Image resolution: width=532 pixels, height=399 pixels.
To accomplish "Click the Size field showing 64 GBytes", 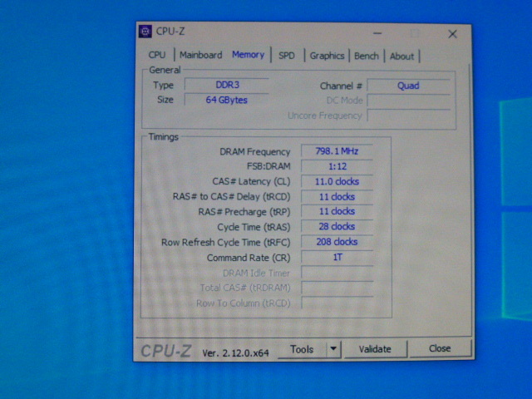I will coord(227,100).
